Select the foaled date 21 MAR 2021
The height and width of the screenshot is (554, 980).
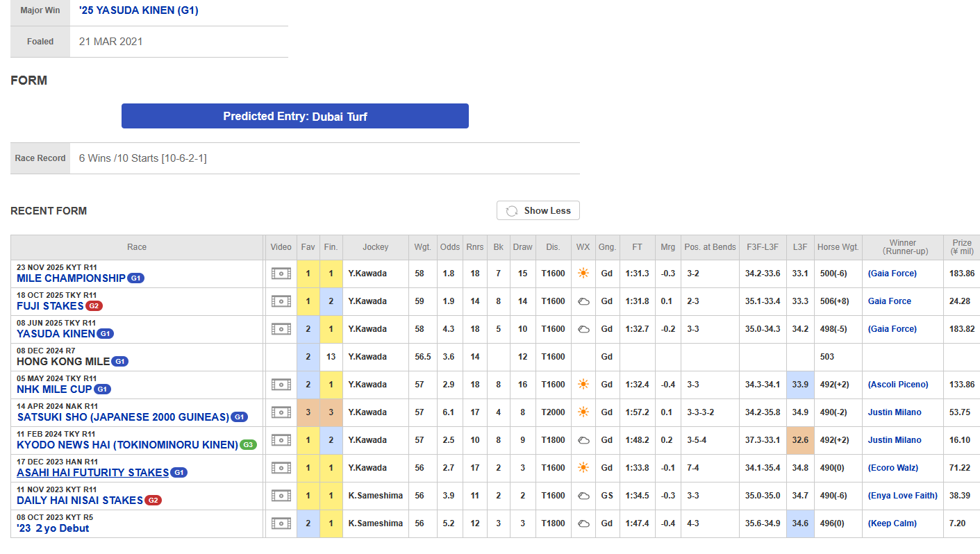tap(111, 42)
